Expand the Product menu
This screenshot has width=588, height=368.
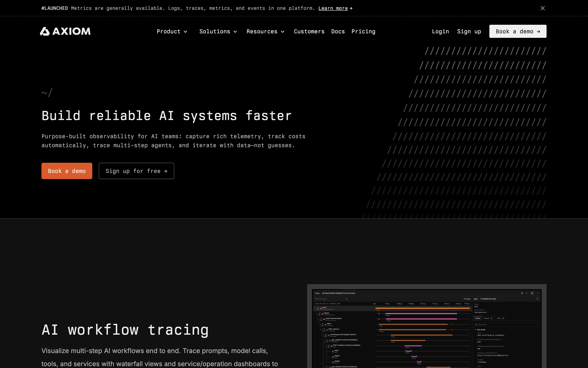[x=172, y=31]
